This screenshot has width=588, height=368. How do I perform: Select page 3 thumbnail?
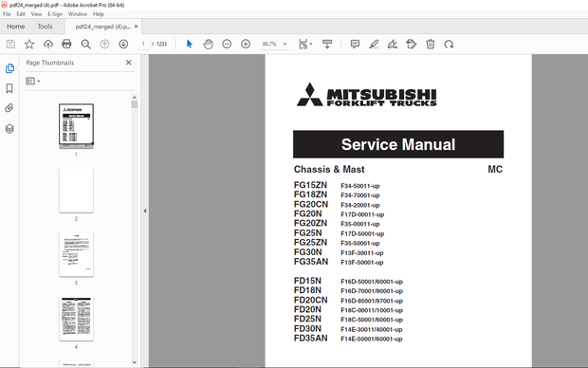[76, 255]
